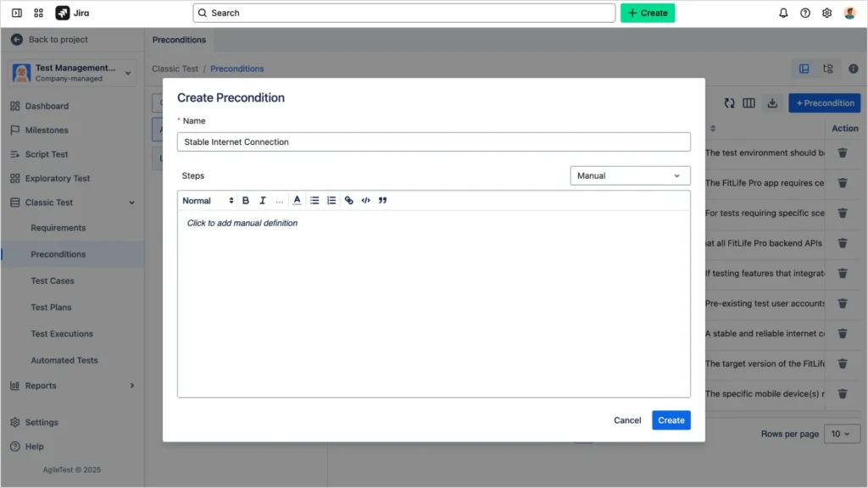Toggle the column configuration icon
The height and width of the screenshot is (488, 868).
coord(750,103)
